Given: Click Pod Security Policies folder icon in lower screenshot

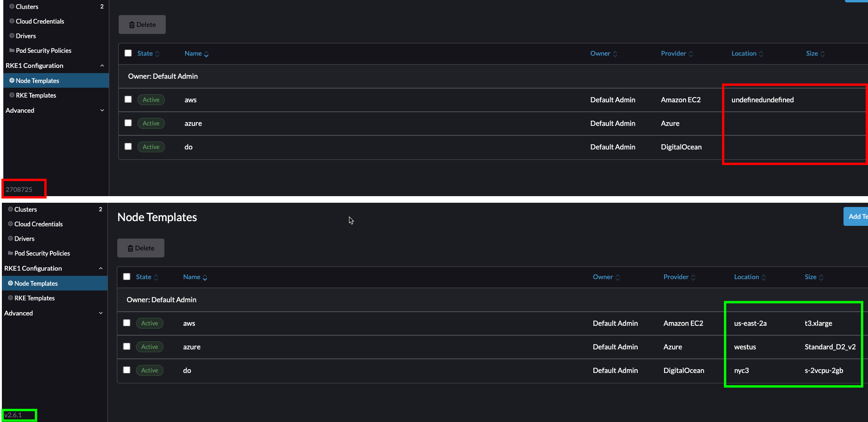Looking at the screenshot, I should [10, 253].
